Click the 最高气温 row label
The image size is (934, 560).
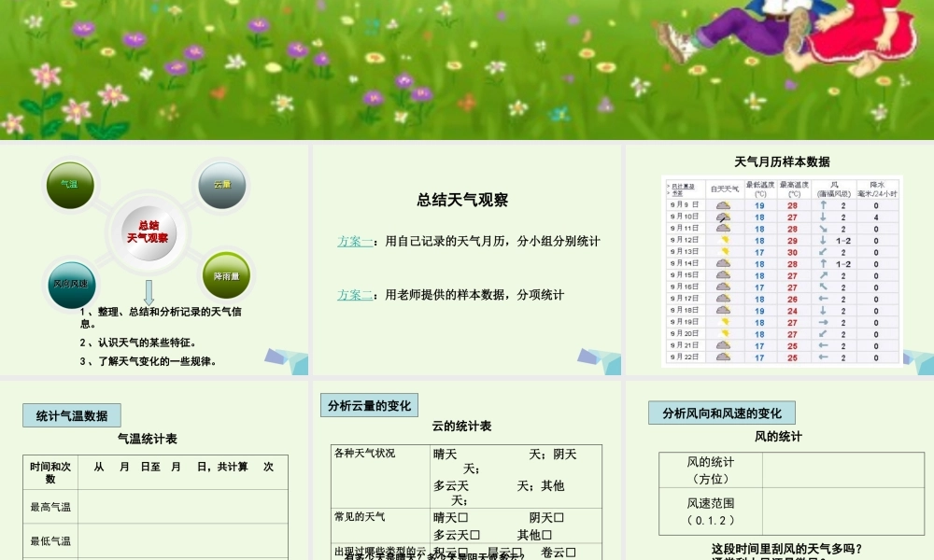click(x=50, y=507)
